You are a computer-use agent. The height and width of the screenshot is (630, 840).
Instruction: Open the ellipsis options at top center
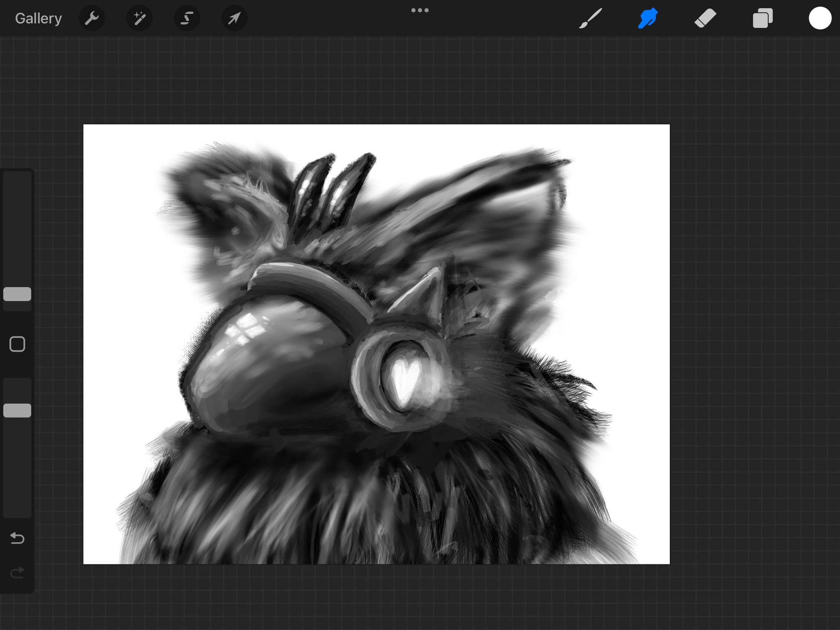pos(420,10)
